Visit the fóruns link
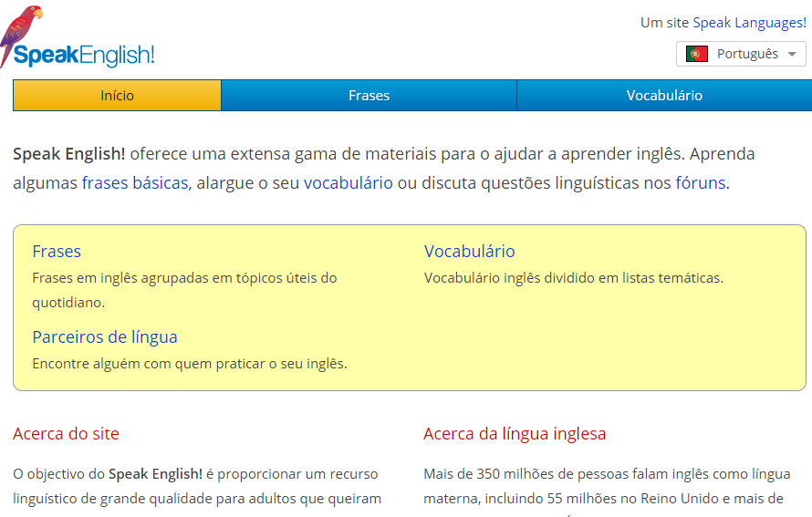Viewport: 812px width, 517px height. (x=700, y=182)
